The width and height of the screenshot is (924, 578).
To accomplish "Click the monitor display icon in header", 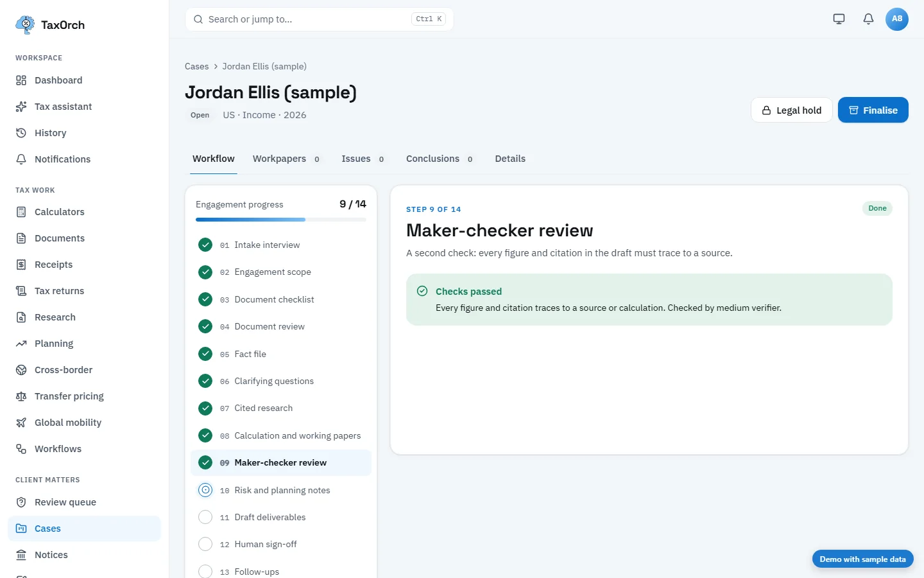I will (x=839, y=19).
